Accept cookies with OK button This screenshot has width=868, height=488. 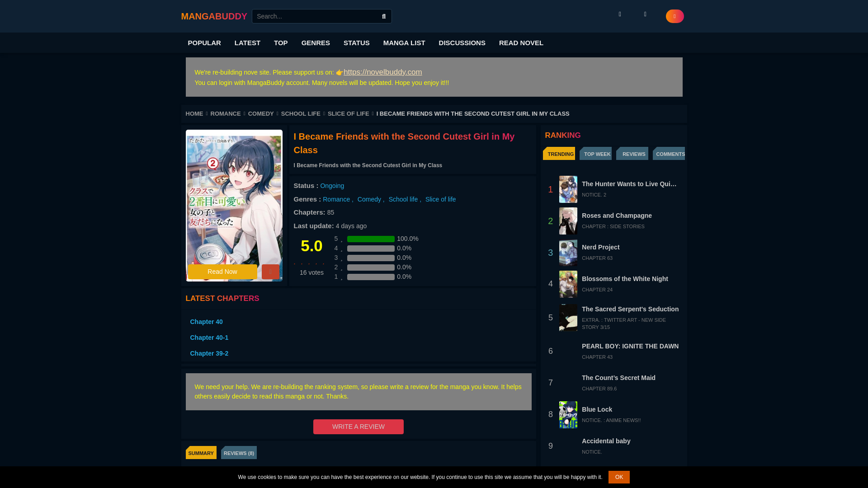coord(619,477)
